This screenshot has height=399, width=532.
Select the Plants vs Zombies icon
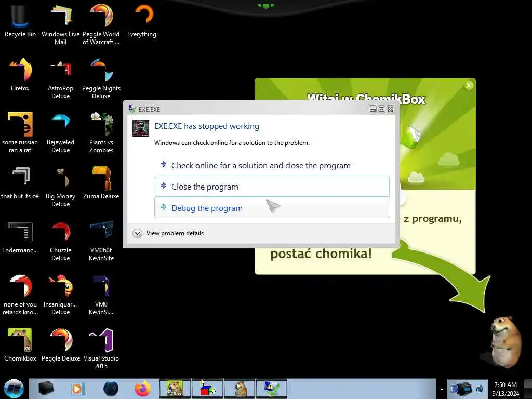coord(101,132)
